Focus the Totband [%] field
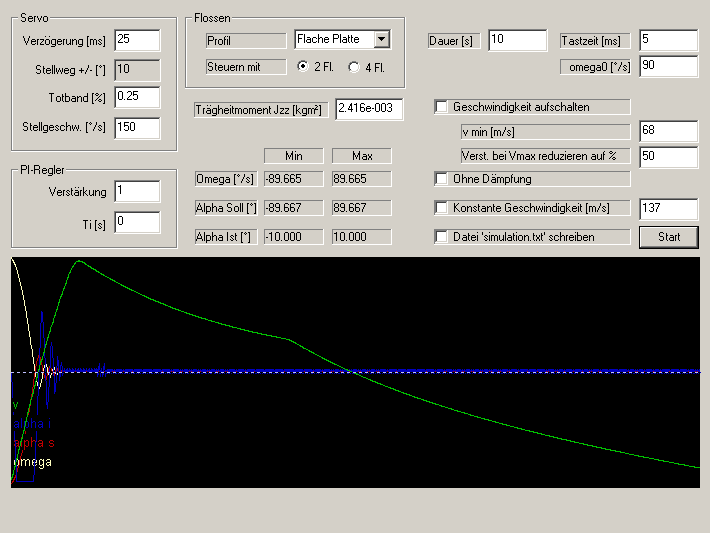Screen dimensions: 710x533 [x=137, y=97]
